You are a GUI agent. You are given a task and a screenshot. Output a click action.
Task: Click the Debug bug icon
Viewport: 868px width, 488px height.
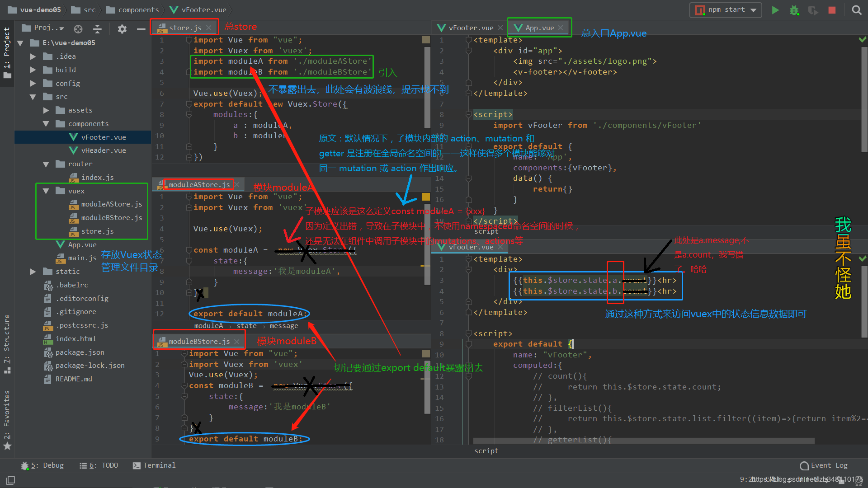click(x=794, y=10)
